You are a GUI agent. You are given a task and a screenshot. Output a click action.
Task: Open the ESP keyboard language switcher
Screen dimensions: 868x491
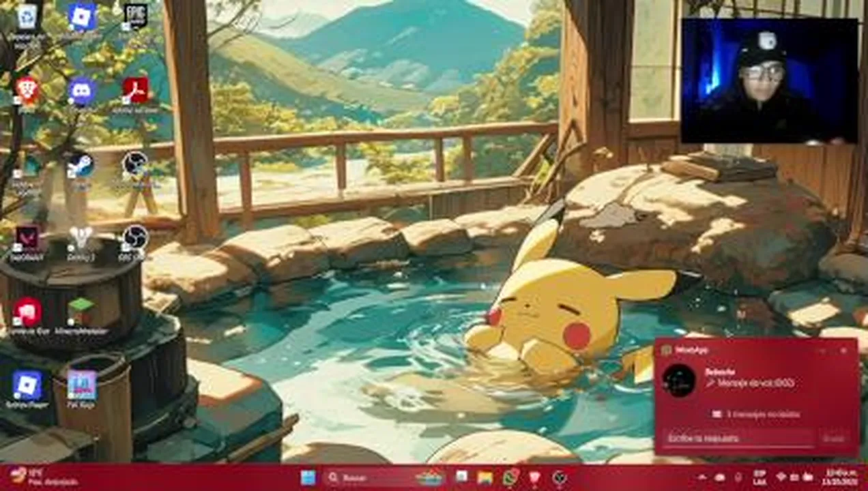coord(759,477)
